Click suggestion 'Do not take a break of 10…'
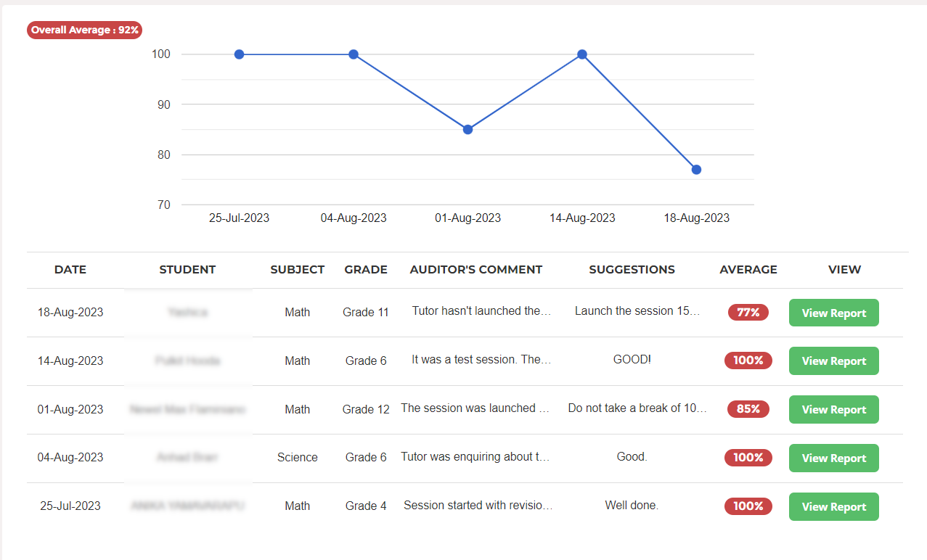The image size is (927, 560). [637, 408]
